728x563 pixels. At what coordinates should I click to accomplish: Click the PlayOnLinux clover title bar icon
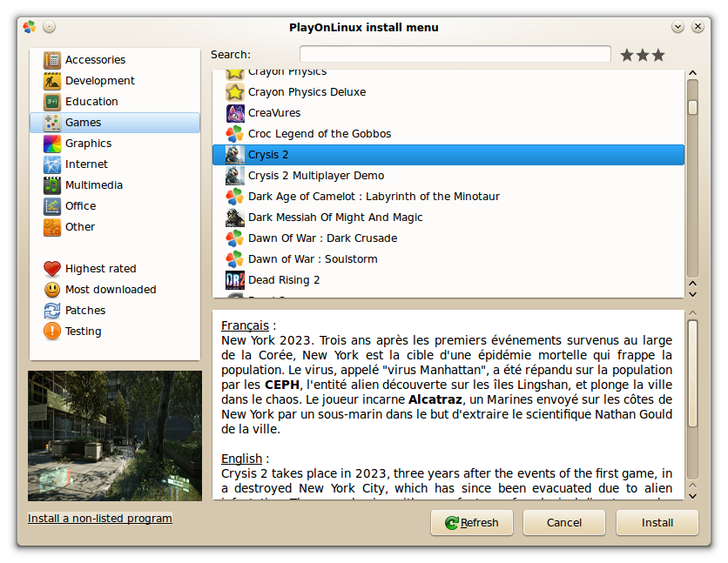pos(30,27)
